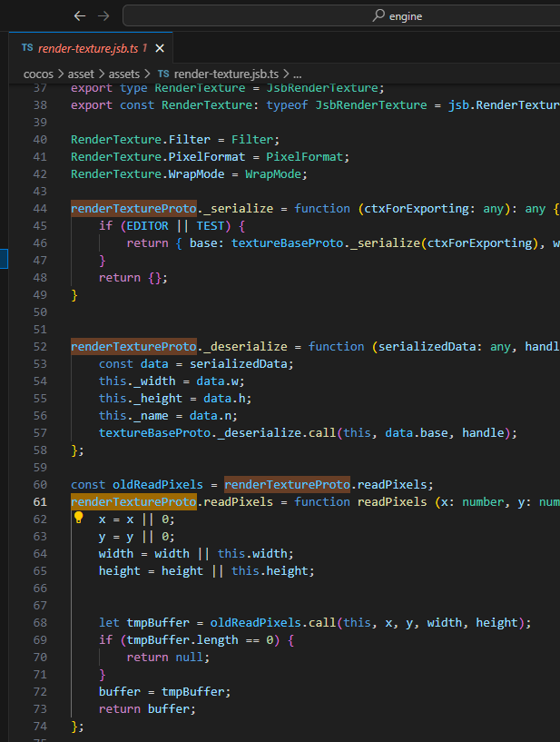
Task: Click the "return null;" statement
Action: [x=168, y=658]
